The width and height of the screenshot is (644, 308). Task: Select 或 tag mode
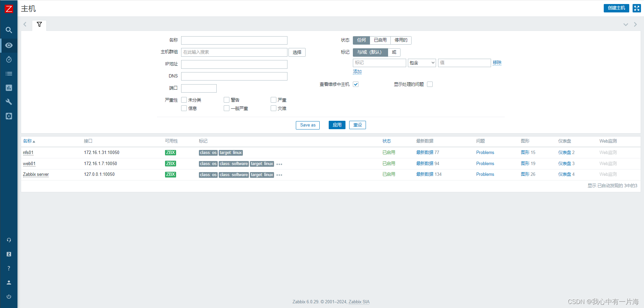[394, 52]
